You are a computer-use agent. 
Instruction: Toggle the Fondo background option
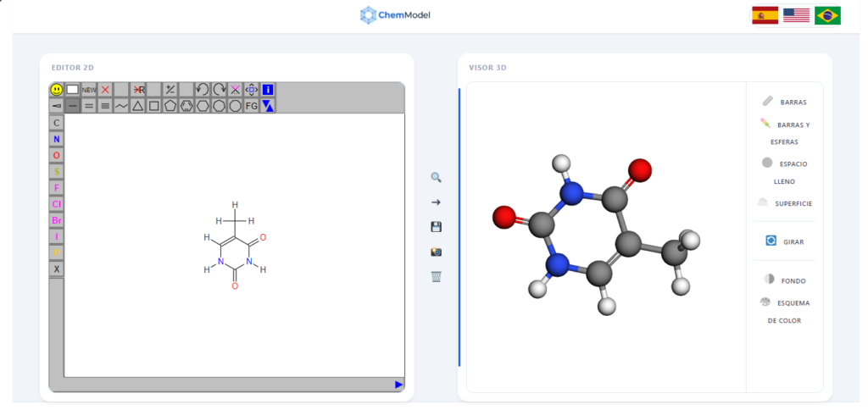coord(783,280)
